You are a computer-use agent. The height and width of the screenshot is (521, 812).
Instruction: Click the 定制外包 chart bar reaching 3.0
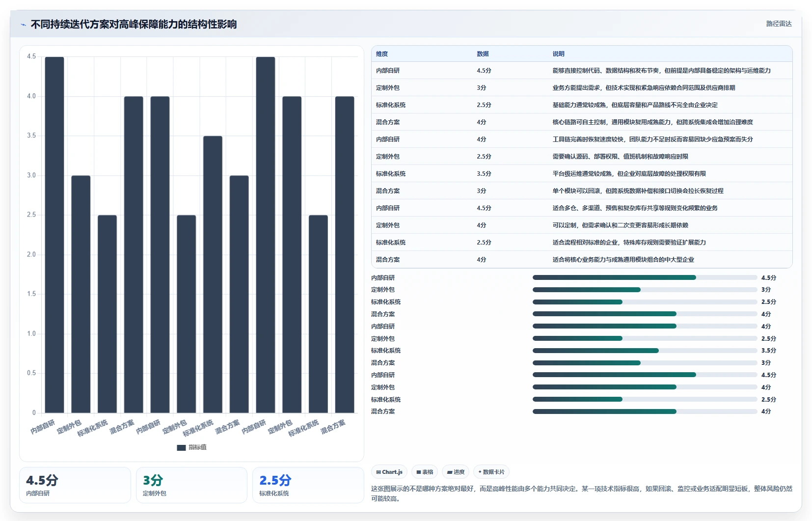click(81, 294)
